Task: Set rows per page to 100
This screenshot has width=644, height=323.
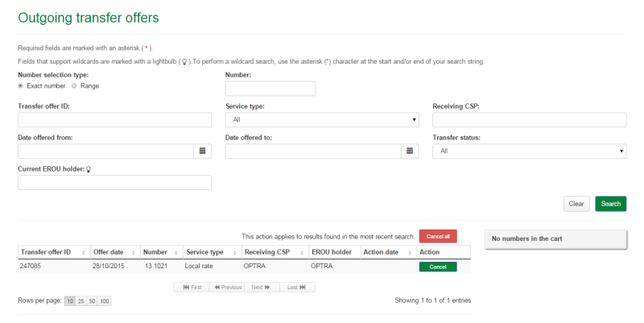Action: click(105, 301)
